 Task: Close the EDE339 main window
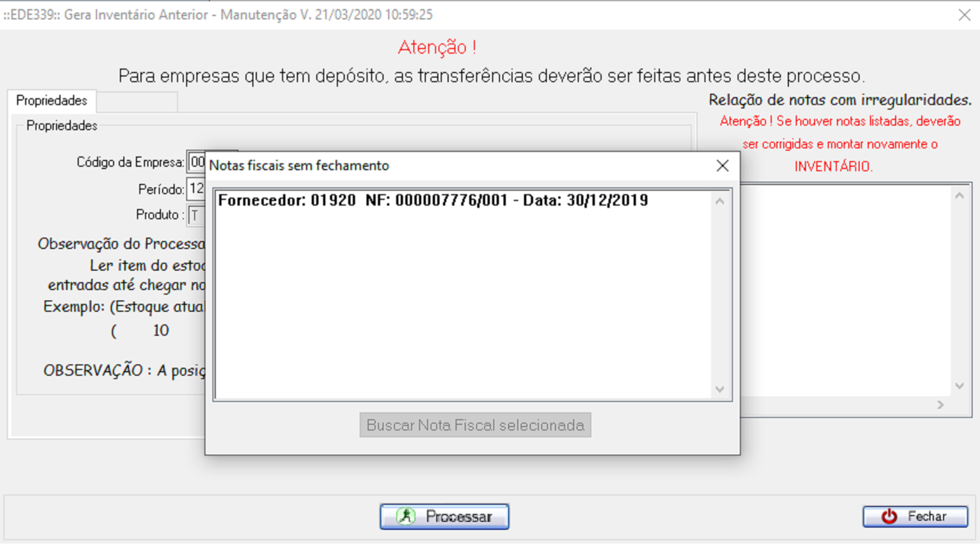pyautogui.click(x=964, y=15)
